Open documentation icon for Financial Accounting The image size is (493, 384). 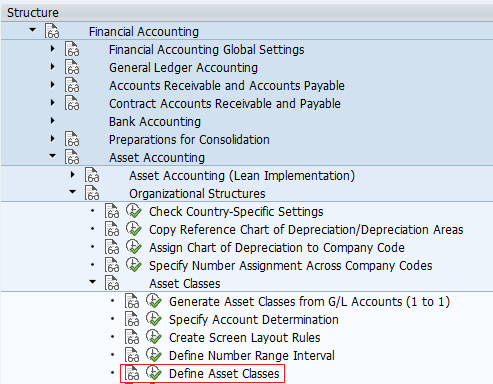click(52, 31)
